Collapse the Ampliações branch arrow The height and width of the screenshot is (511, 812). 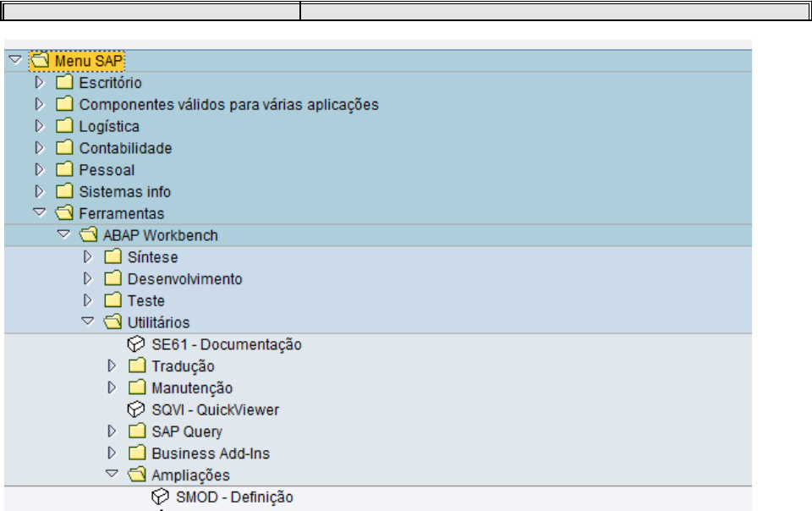(x=111, y=475)
